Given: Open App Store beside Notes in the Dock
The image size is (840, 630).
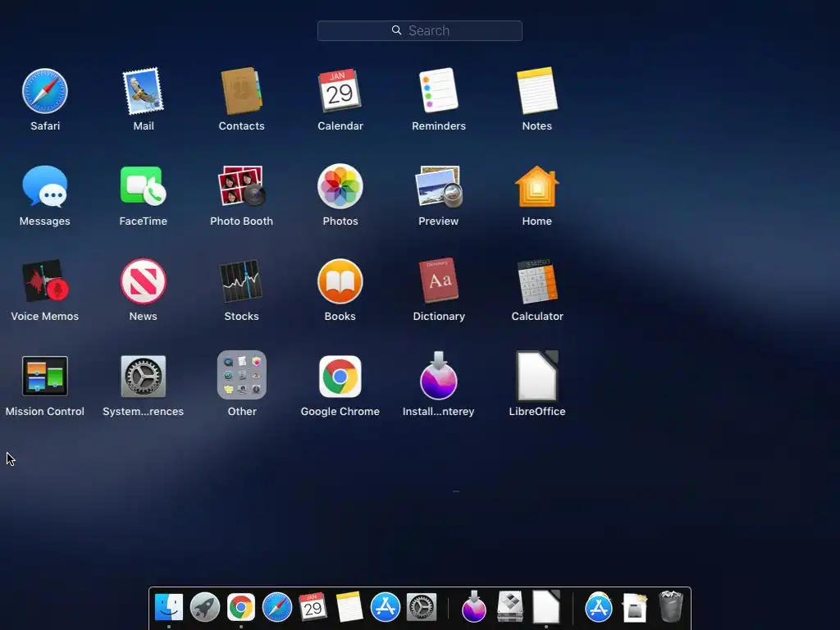Looking at the screenshot, I should [386, 608].
